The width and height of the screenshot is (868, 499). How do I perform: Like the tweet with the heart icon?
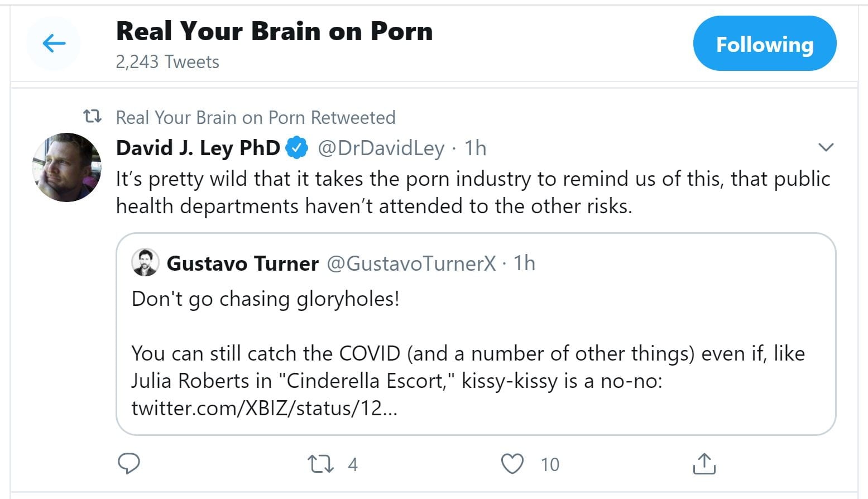pyautogui.click(x=512, y=464)
